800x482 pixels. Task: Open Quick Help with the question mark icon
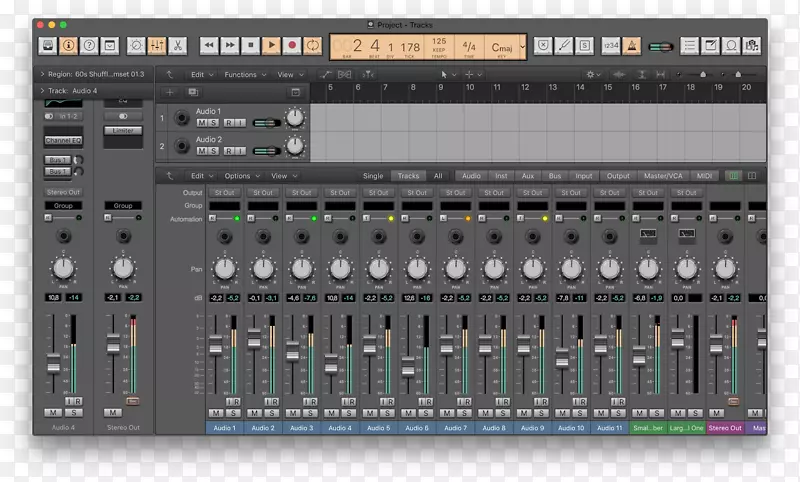88,45
